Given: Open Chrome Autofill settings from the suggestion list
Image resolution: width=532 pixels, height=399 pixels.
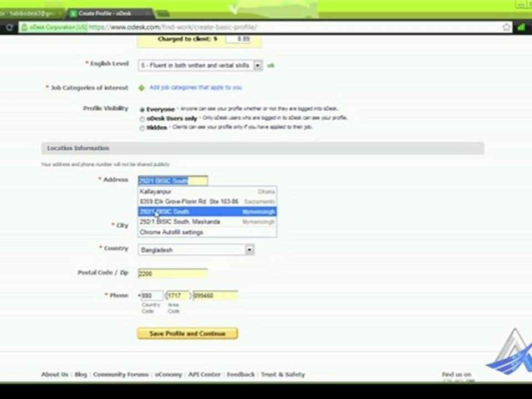Looking at the screenshot, I should pos(207,232).
